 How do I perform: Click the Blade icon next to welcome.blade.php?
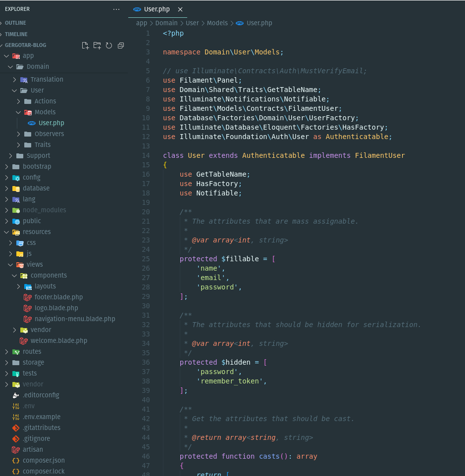point(23,340)
